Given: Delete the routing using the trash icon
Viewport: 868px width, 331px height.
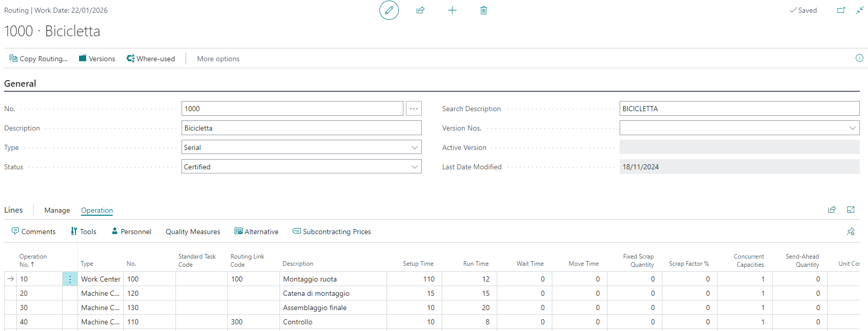Looking at the screenshot, I should (x=483, y=10).
